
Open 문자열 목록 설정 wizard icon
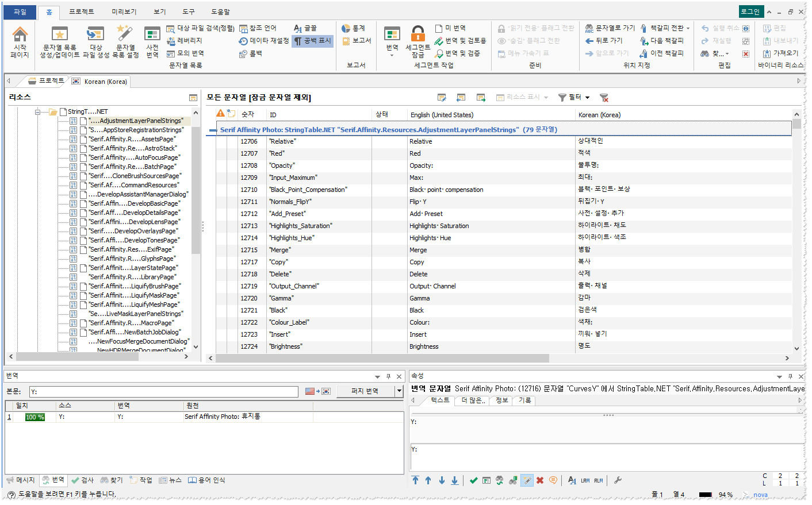(125, 42)
